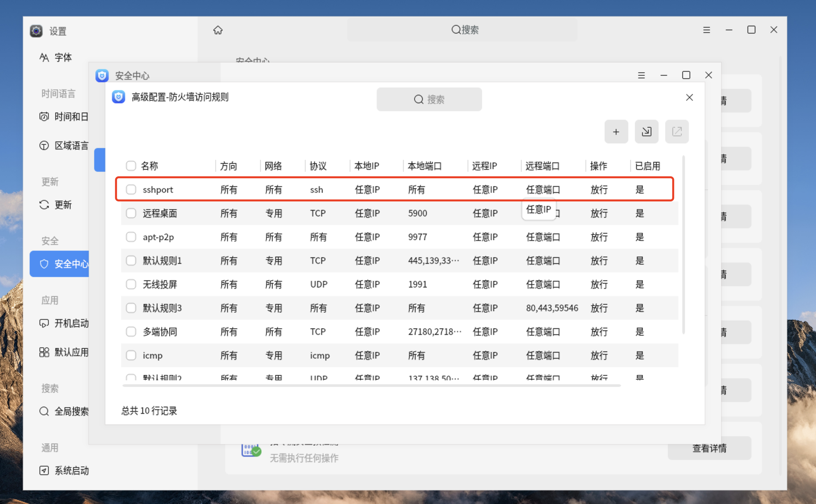Click the import rules icon
Screen dimensions: 816x504
pos(646,132)
